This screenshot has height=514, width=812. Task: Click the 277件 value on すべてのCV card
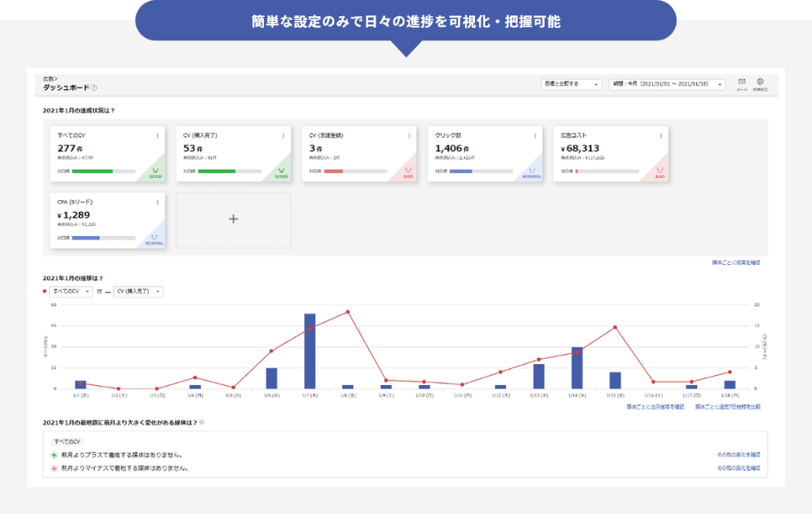(x=70, y=148)
